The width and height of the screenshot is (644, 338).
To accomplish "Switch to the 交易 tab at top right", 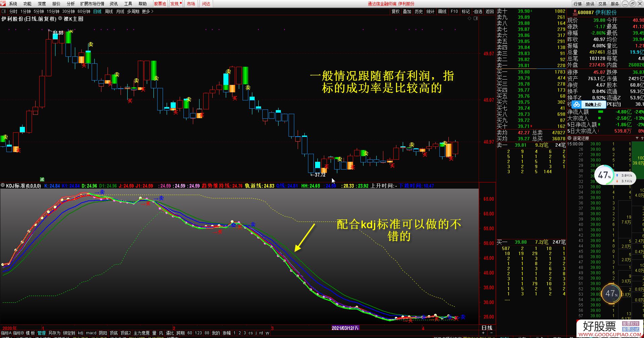I will (602, 4).
